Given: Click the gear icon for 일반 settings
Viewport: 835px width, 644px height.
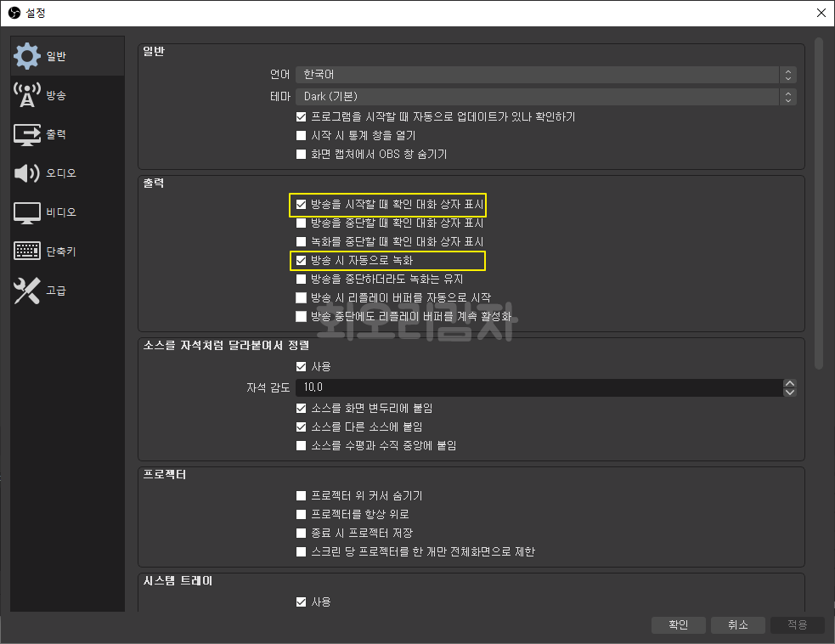Looking at the screenshot, I should click(x=26, y=56).
